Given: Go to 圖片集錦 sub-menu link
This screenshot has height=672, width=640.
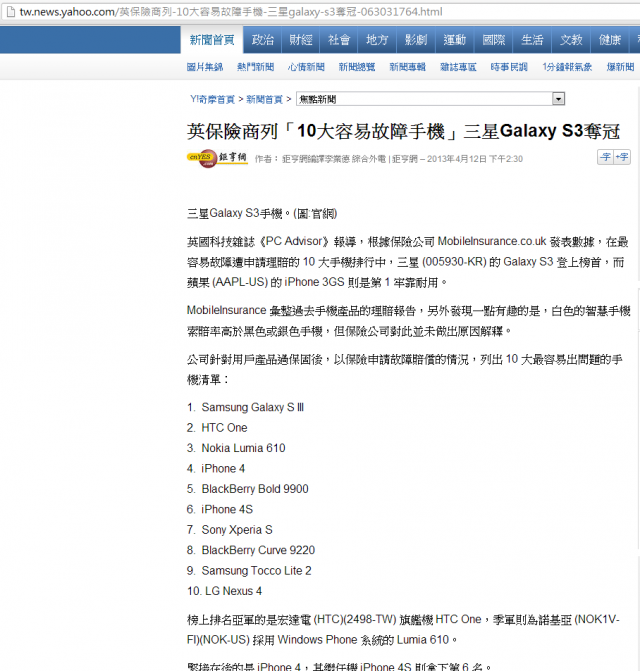Looking at the screenshot, I should coord(205,67).
